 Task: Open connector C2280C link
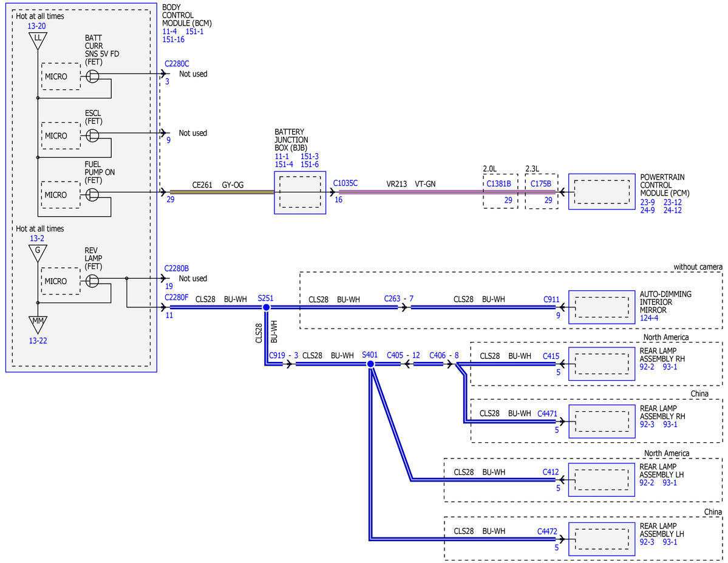[177, 64]
